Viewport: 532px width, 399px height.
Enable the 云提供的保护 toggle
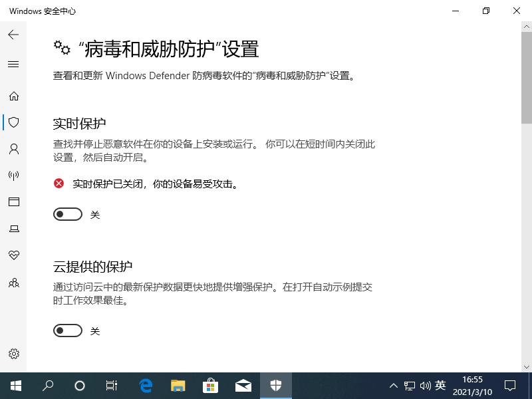[x=68, y=331]
